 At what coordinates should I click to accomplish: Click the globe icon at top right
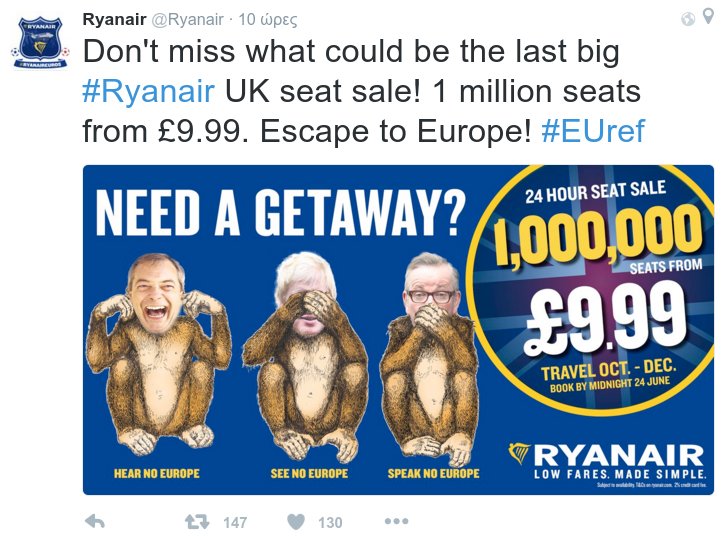point(688,18)
